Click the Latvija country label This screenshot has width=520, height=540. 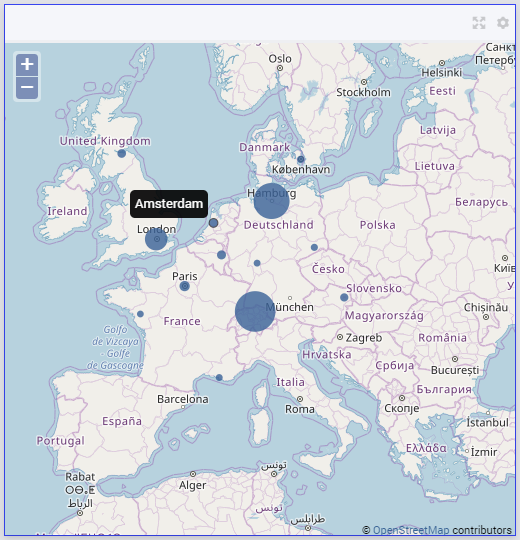tap(438, 130)
